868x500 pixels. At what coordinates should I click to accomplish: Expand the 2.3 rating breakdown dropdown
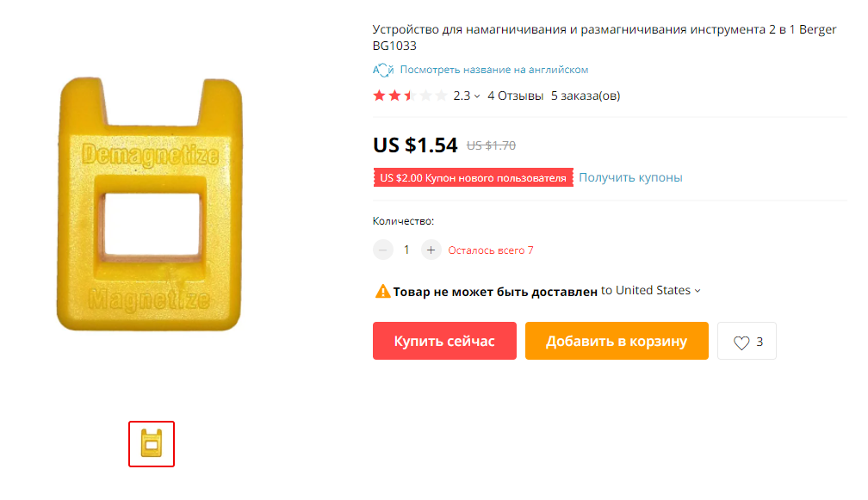tap(467, 96)
